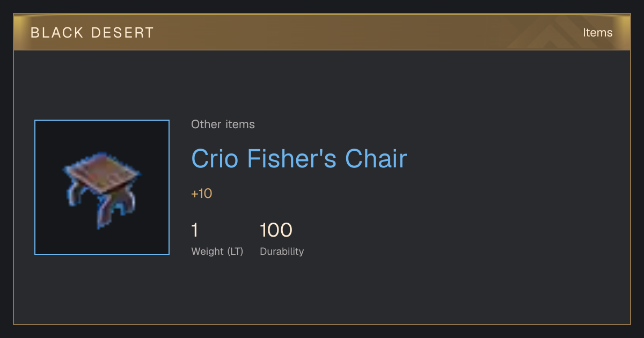
Task: Click the Crio Fisher's Chair item icon
Action: tap(102, 187)
